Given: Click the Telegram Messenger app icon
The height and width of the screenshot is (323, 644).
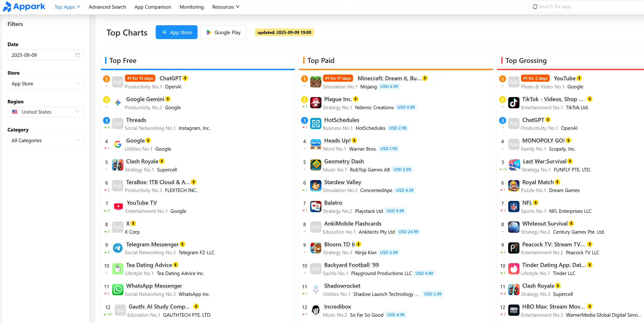Looking at the screenshot, I should click(118, 248).
